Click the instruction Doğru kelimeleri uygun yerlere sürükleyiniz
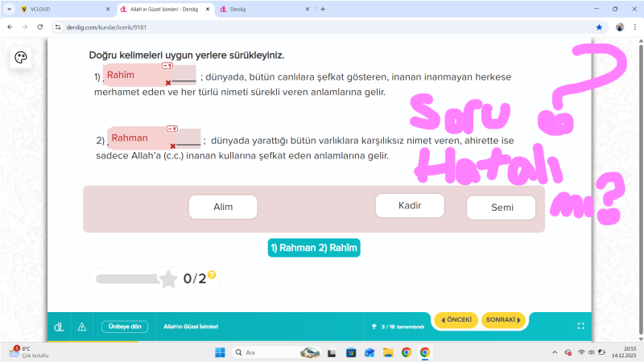The width and height of the screenshot is (644, 362). click(x=187, y=55)
